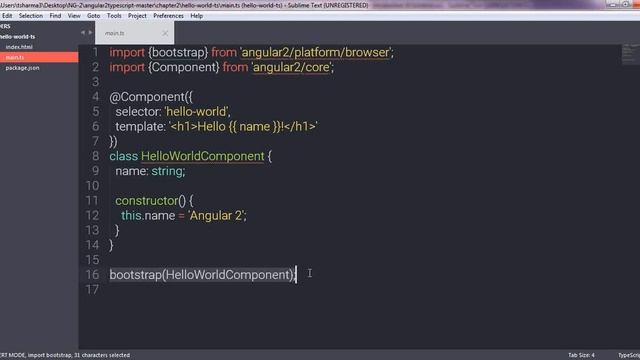Go to next tab using right arrow
This screenshot has height=360, width=640.
[x=91, y=33]
